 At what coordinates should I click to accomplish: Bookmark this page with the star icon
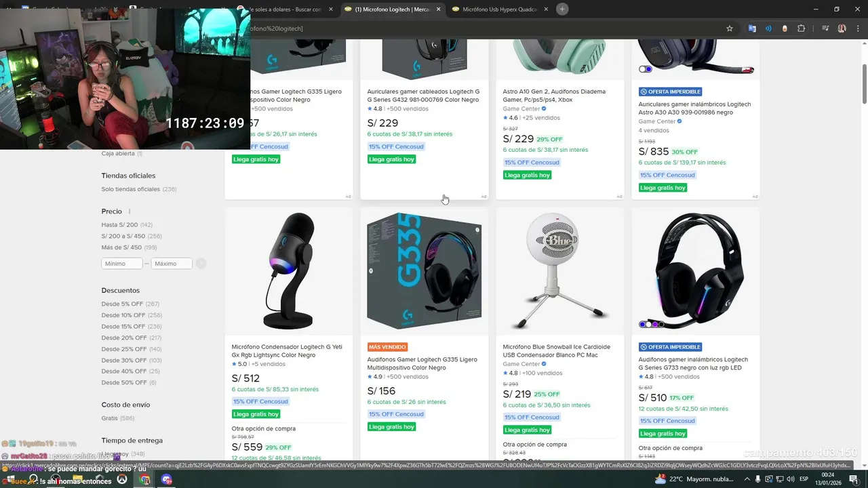pyautogui.click(x=730, y=28)
